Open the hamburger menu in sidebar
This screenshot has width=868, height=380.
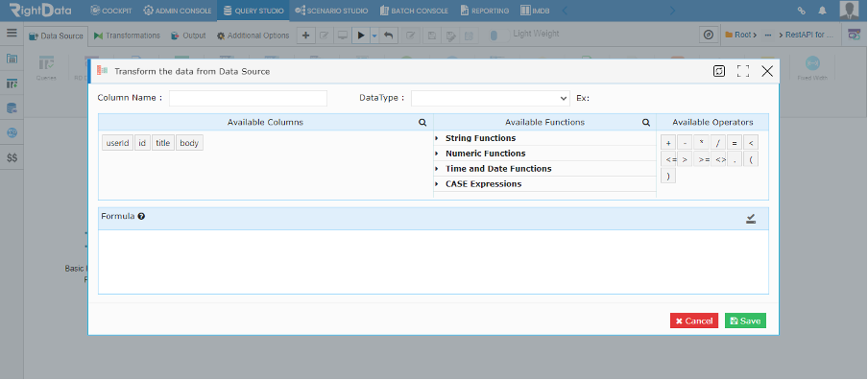point(12,33)
